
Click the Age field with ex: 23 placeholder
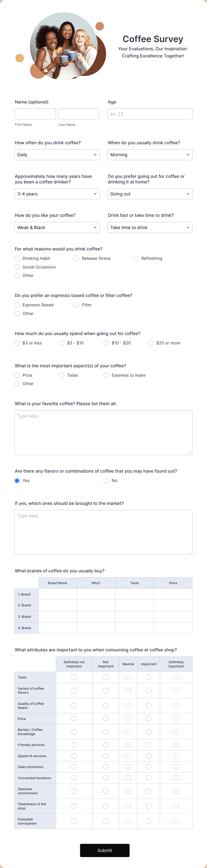point(150,114)
